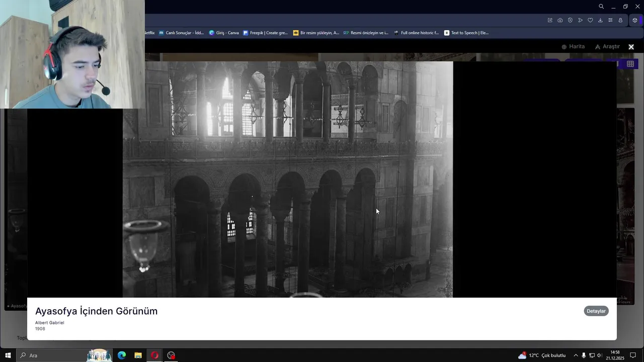Open the Bir resim yükleyin bookmark
644x362 pixels.
[316, 33]
